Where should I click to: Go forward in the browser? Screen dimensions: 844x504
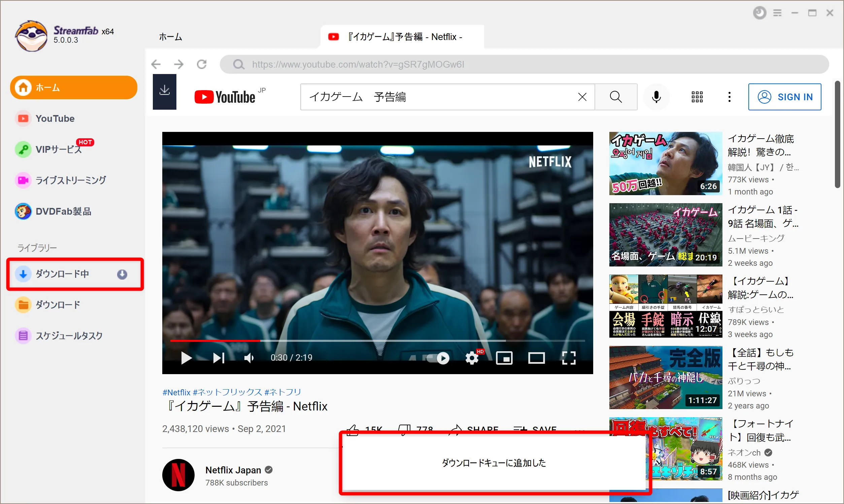point(179,64)
